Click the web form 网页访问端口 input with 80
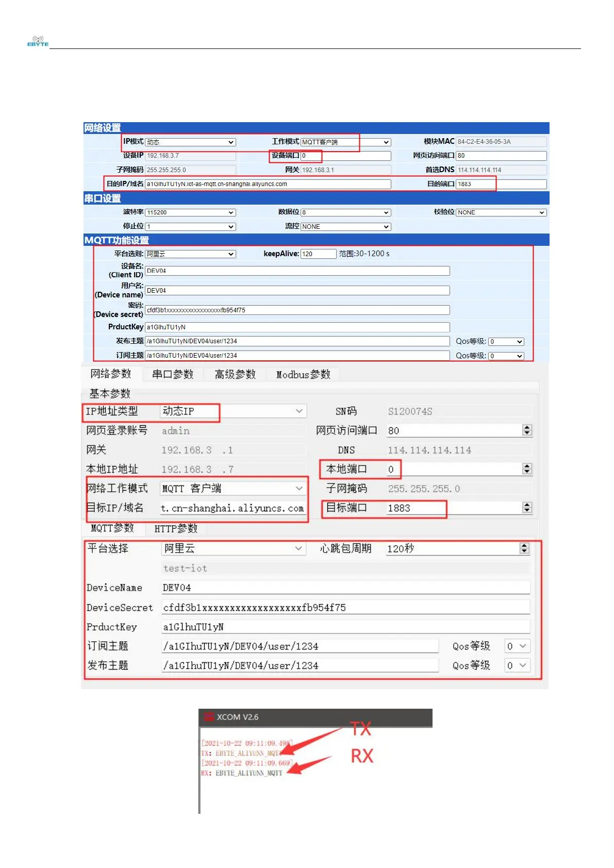Screen dimensions: 614x868 (501, 156)
